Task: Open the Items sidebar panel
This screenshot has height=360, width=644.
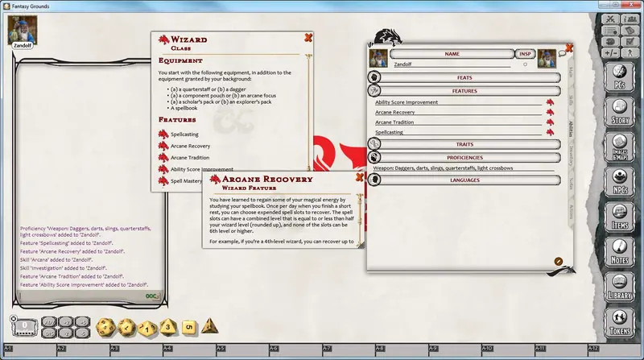Action: click(x=619, y=217)
